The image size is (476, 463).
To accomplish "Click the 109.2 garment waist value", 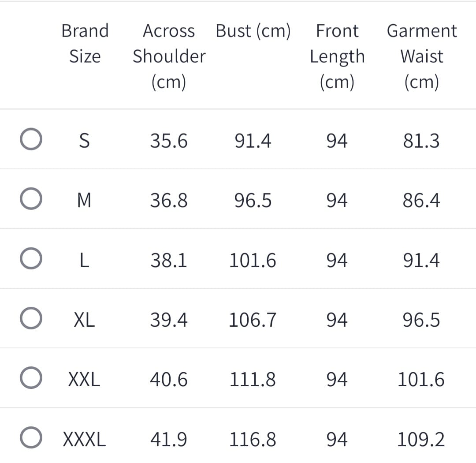I will pos(421,440).
